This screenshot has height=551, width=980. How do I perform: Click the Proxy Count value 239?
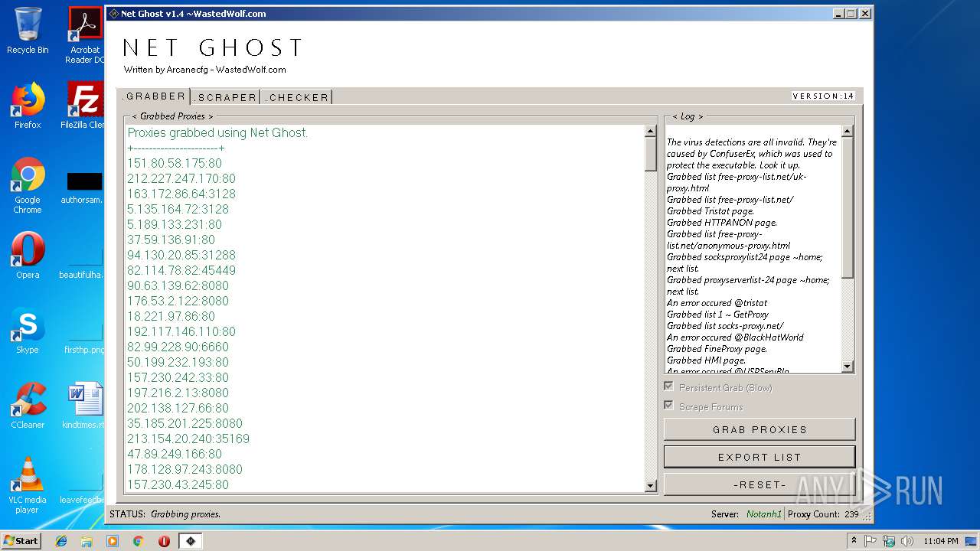851,514
